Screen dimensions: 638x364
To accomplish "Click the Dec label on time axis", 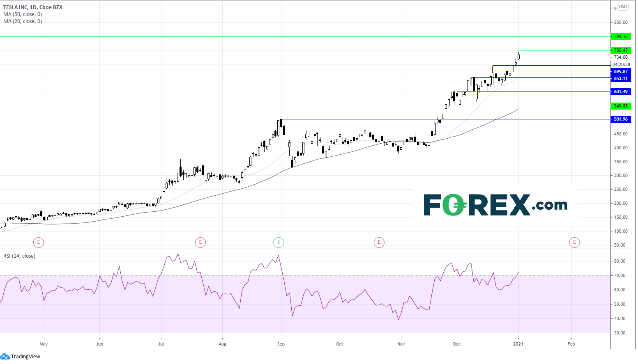I will (x=457, y=344).
